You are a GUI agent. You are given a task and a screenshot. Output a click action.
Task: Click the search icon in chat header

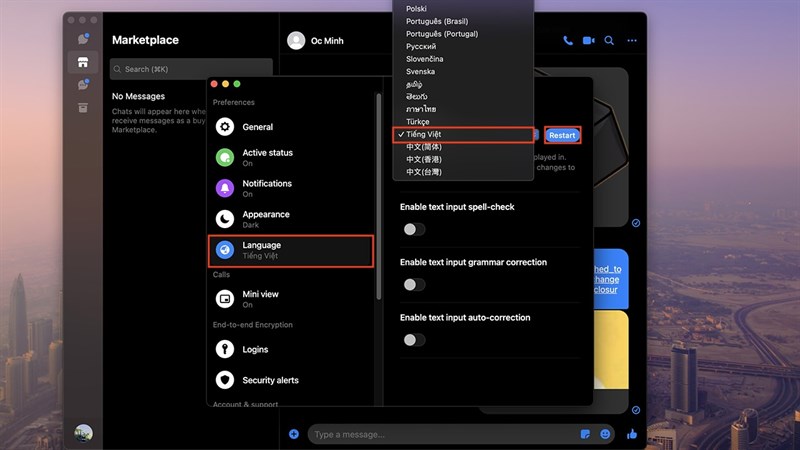(610, 41)
